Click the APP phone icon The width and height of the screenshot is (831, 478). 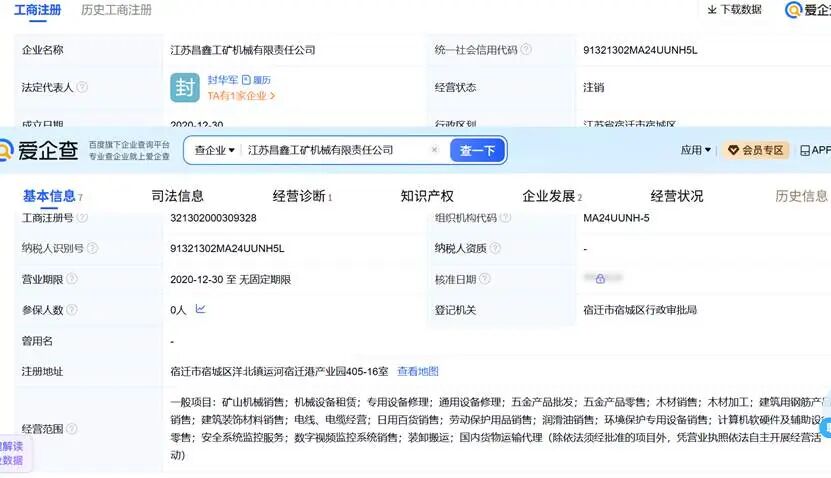pyautogui.click(x=805, y=151)
